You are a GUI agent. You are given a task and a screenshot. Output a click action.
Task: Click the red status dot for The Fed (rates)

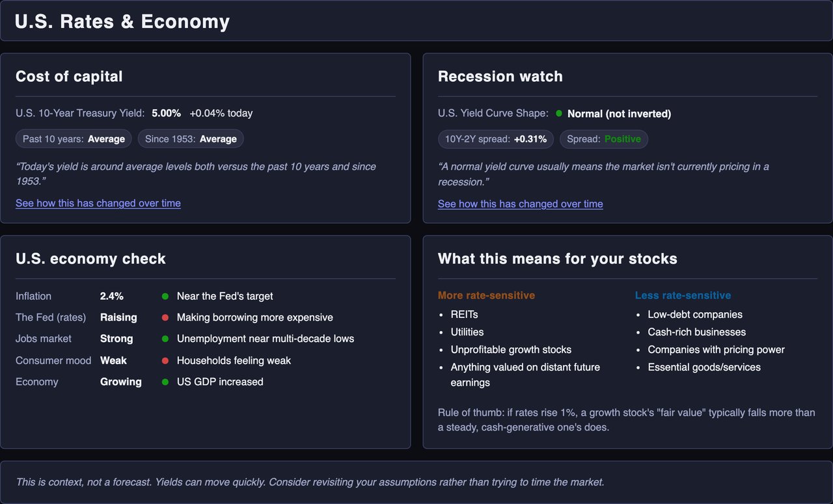click(165, 318)
